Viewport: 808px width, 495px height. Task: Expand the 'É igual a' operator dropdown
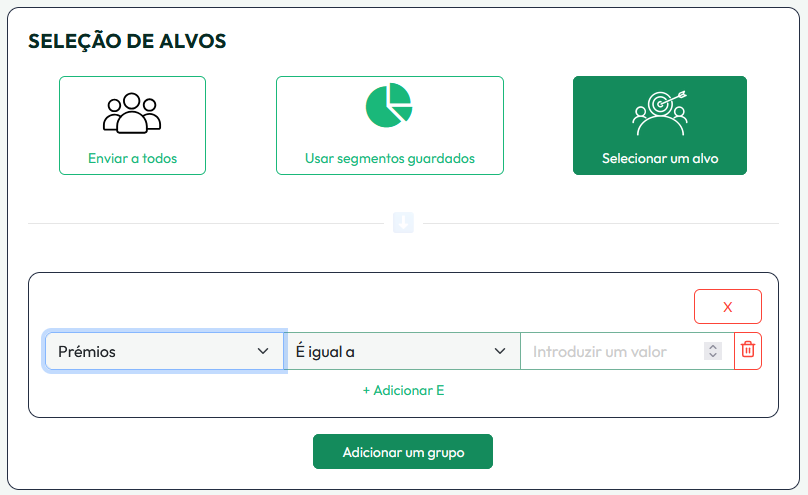tap(390, 351)
